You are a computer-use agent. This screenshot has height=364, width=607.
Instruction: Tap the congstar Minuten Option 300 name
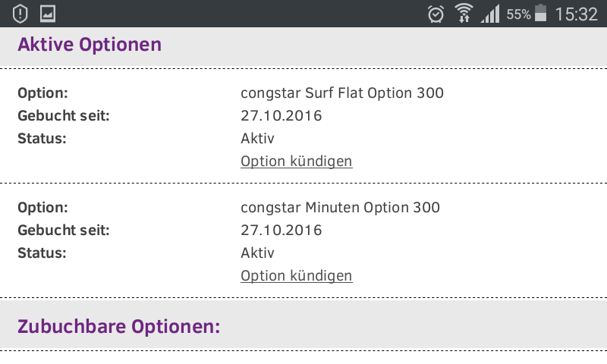pyautogui.click(x=340, y=207)
